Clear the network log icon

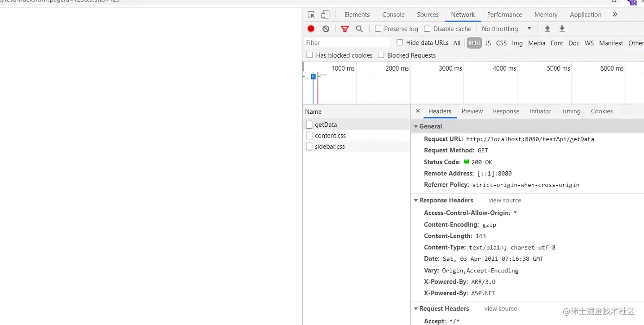(326, 29)
